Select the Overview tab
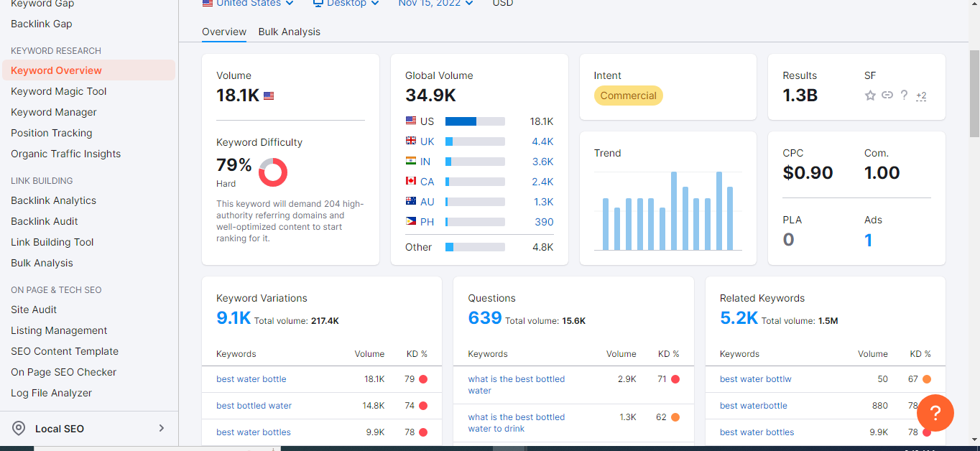Viewport: 980px width, 451px height. point(223,32)
